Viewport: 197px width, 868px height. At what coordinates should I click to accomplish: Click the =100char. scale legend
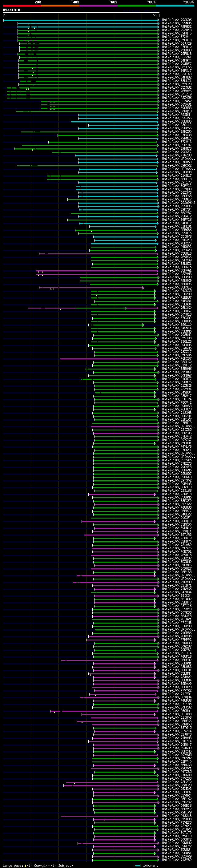(147, 866)
